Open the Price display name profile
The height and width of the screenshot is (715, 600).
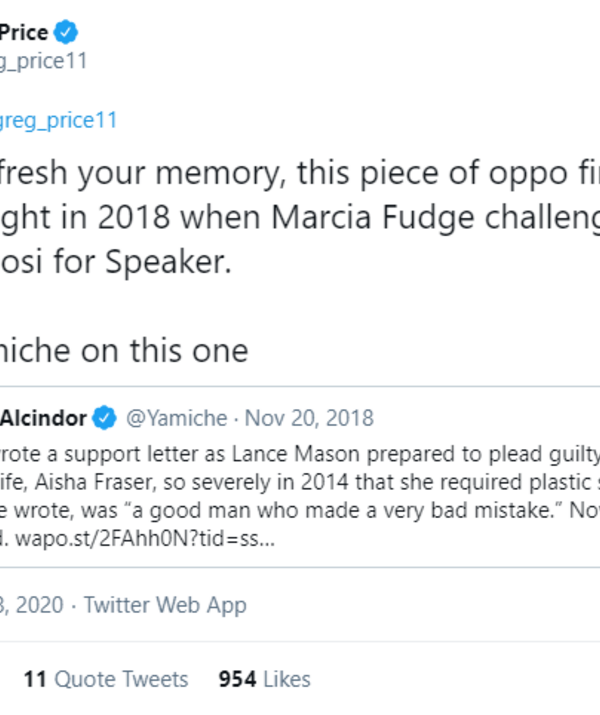[x=24, y=33]
